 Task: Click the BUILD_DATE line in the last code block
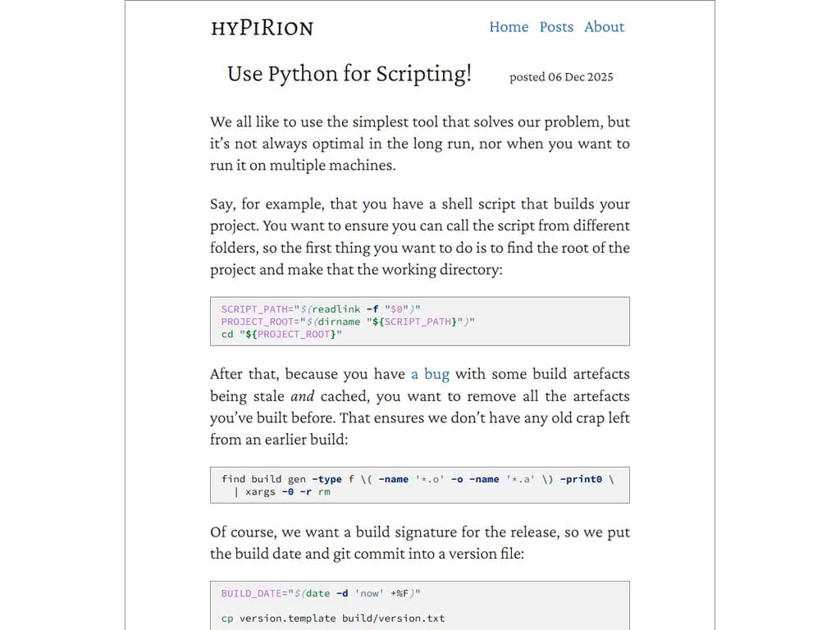[320, 592]
